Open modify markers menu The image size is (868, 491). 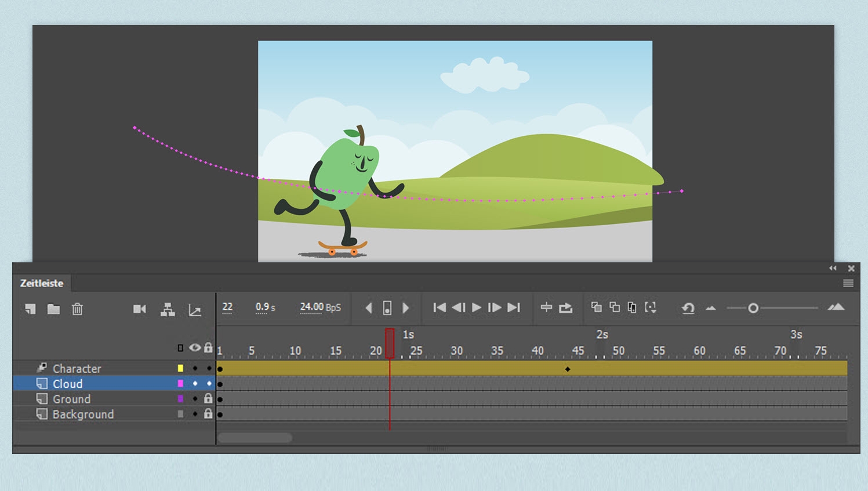(651, 308)
